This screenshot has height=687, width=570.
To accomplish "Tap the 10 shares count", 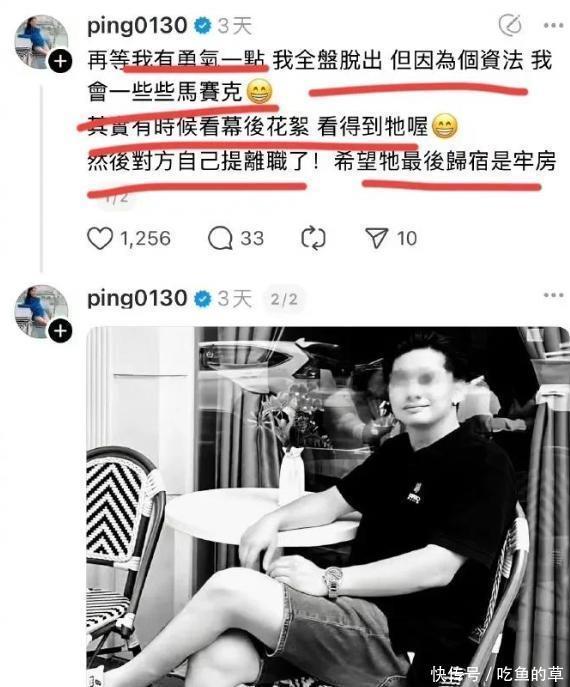I will tap(407, 239).
